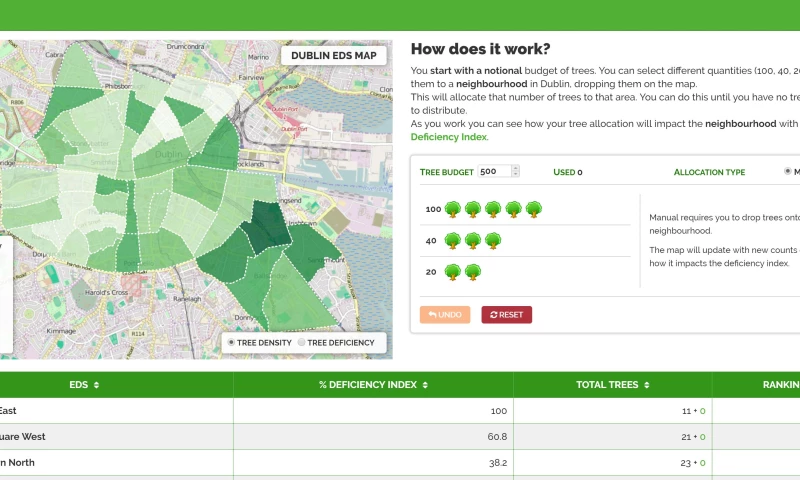Click the Drumcondra map label
Image resolution: width=800 pixels, height=480 pixels.
point(186,46)
